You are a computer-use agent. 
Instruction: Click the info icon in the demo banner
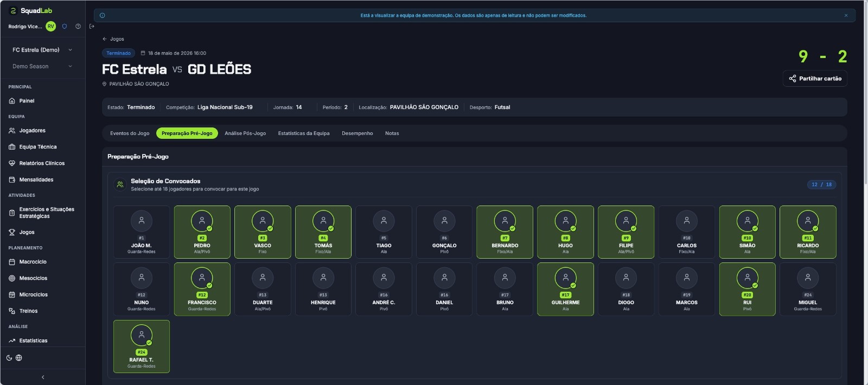(103, 15)
